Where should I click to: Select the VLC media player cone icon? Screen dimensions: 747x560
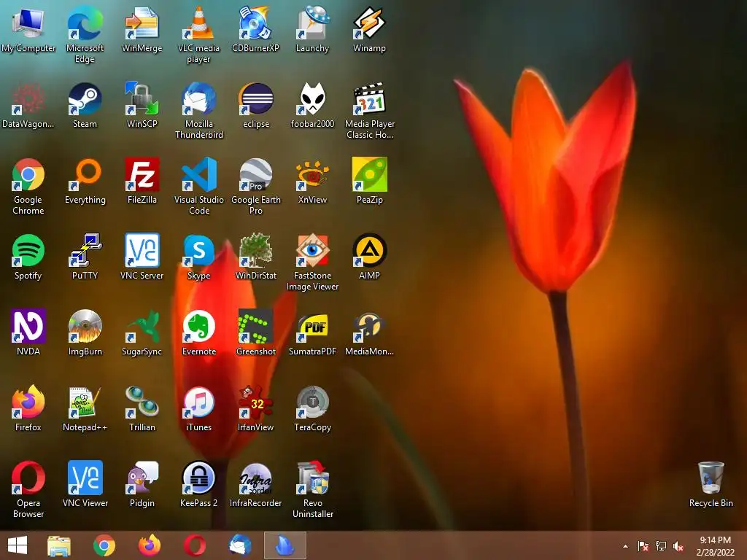198,23
